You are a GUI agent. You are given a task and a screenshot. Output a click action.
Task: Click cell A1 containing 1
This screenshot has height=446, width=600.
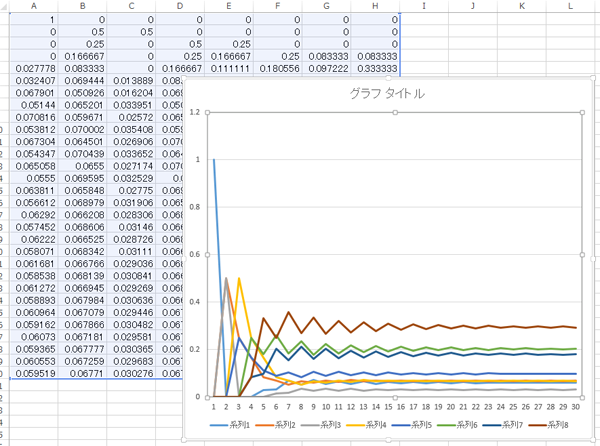point(34,20)
